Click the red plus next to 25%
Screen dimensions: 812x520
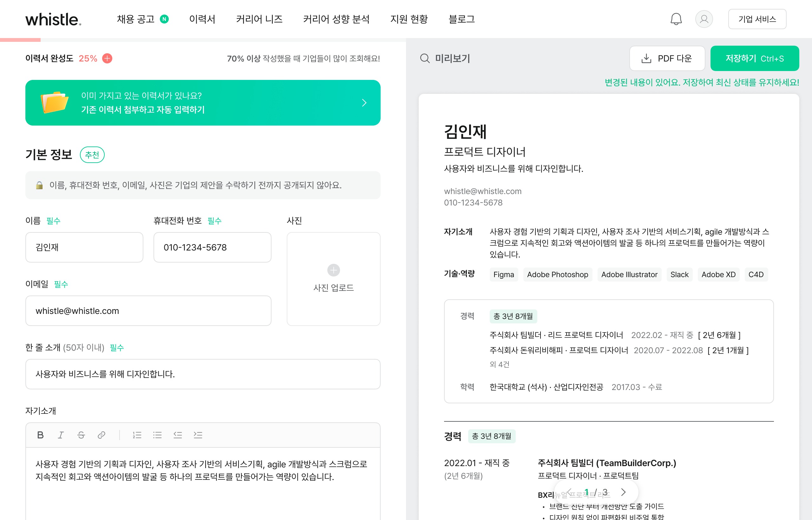(x=107, y=58)
